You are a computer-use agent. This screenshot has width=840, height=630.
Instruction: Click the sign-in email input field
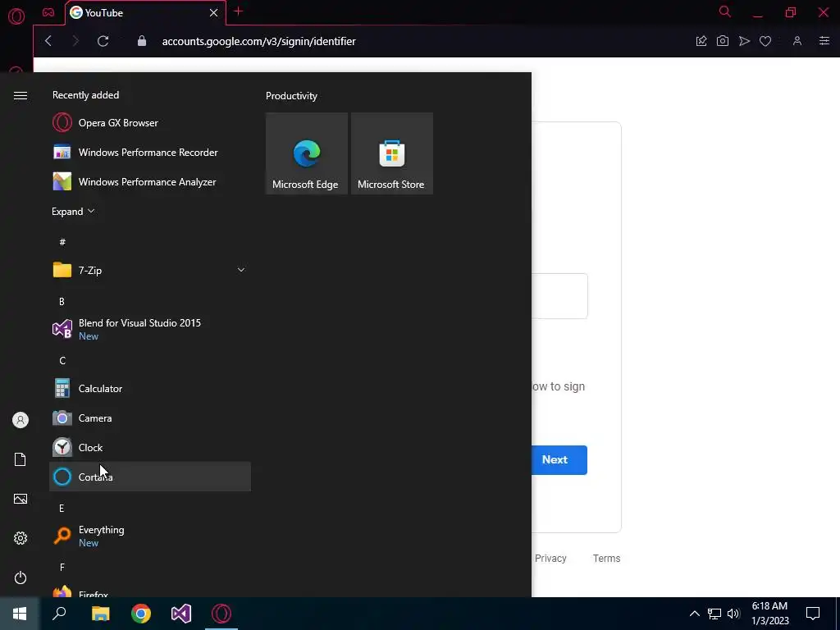[559, 296]
